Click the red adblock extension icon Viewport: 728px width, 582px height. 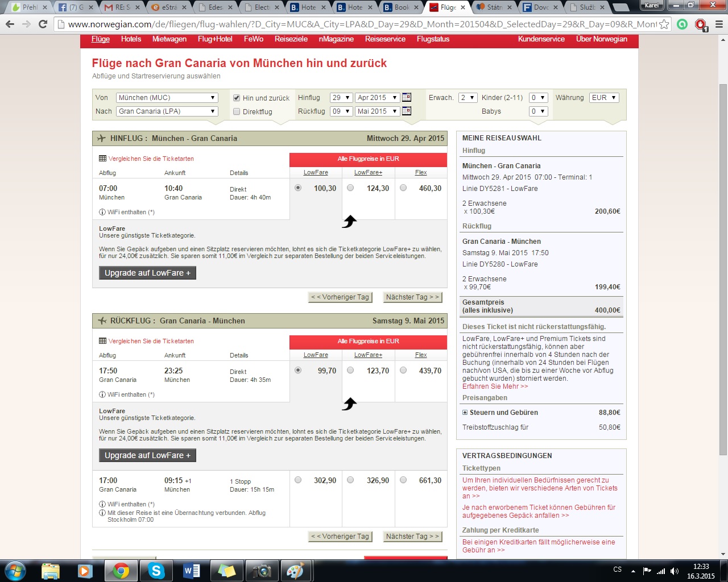pyautogui.click(x=701, y=25)
